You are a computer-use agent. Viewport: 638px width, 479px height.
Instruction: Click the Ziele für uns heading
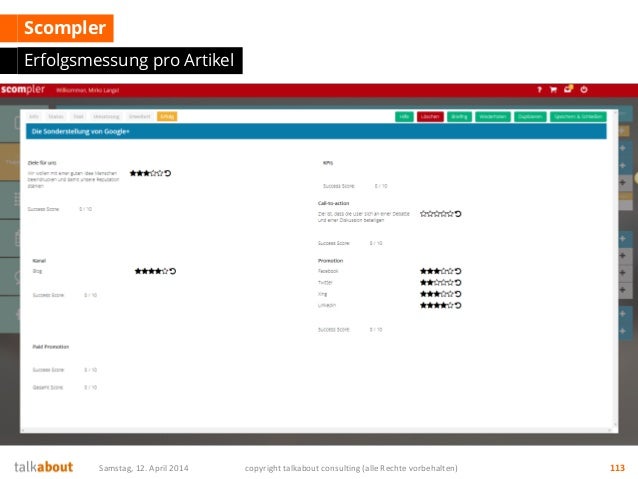42,163
